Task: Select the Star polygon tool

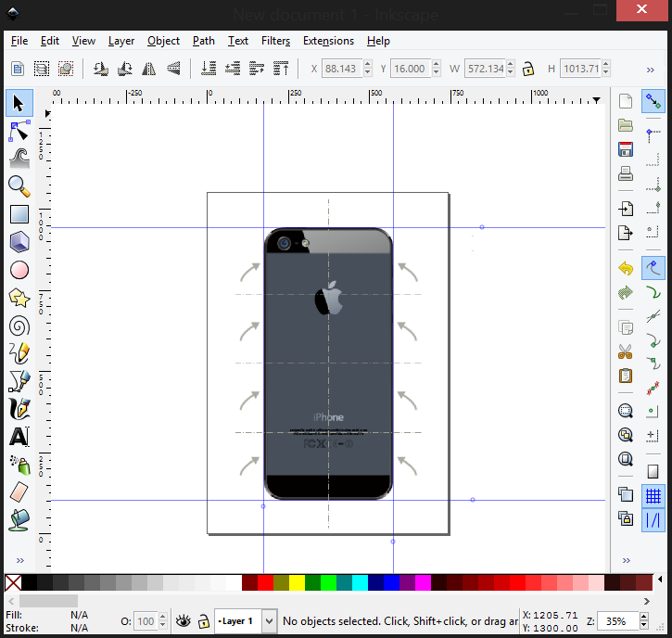Action: pyautogui.click(x=19, y=298)
